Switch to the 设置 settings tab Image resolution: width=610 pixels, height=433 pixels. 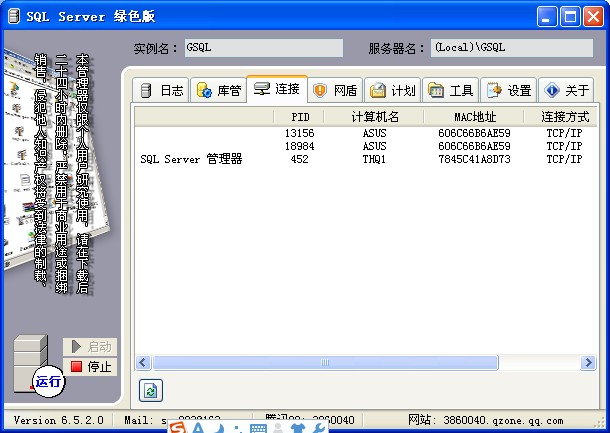[508, 90]
